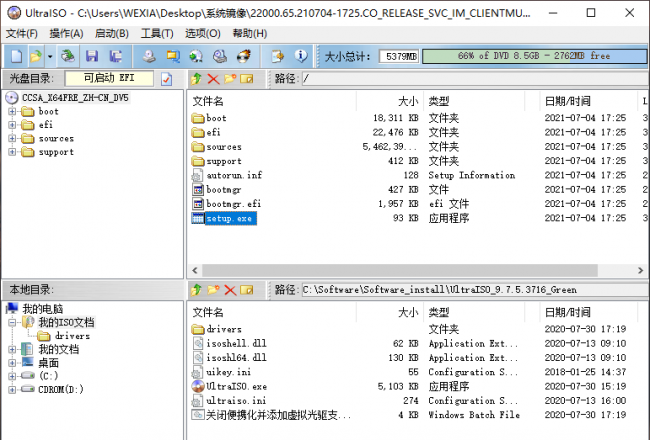Screen dimensions: 650x440
Task: Click the boot properties icon beside 可启动 EFI
Action: point(166,79)
